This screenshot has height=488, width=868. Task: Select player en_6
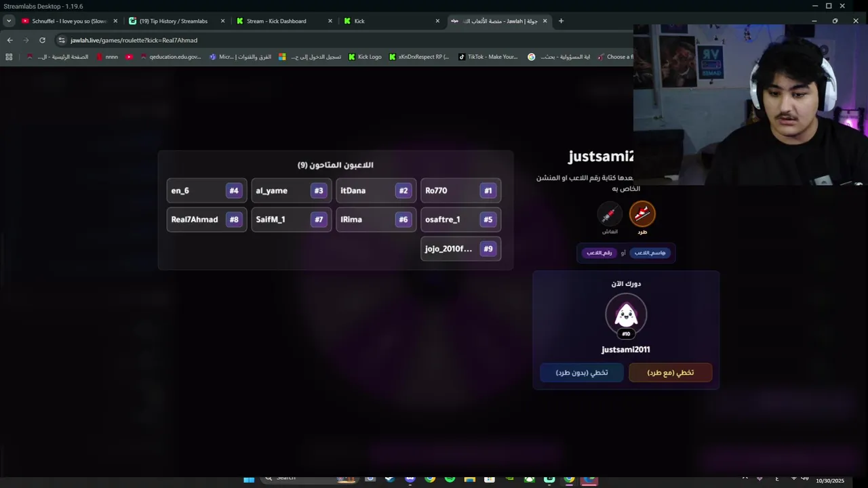pos(207,190)
